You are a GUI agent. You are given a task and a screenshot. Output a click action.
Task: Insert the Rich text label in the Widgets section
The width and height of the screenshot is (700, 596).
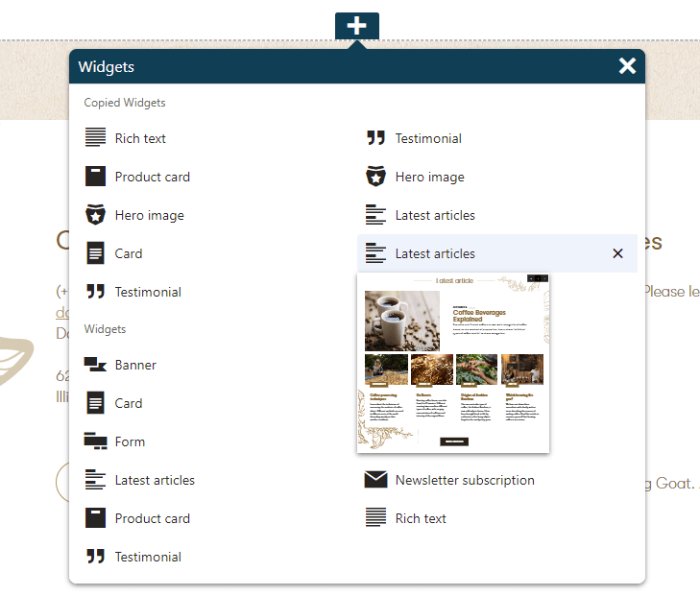click(421, 518)
